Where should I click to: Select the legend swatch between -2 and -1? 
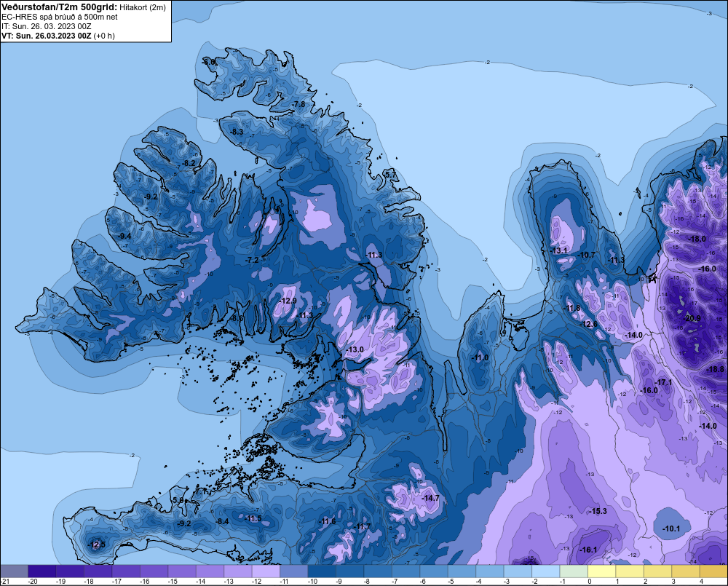pos(546,571)
